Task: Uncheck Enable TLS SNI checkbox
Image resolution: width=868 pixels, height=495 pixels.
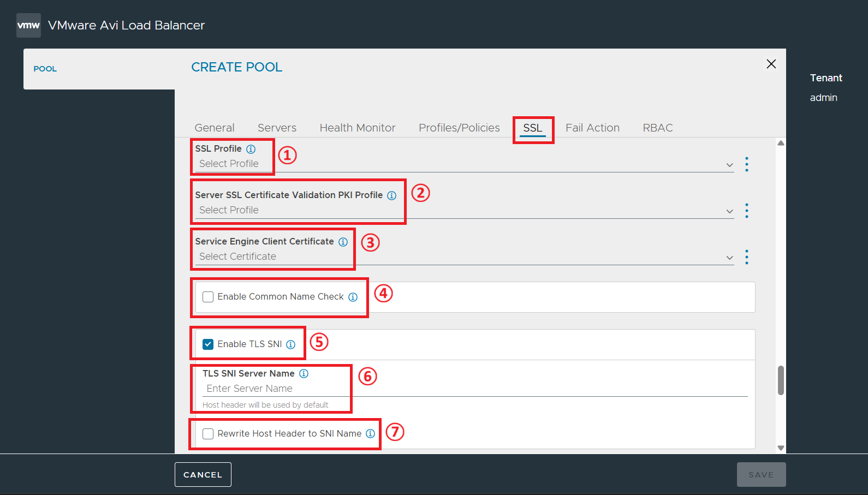Action: pos(208,344)
